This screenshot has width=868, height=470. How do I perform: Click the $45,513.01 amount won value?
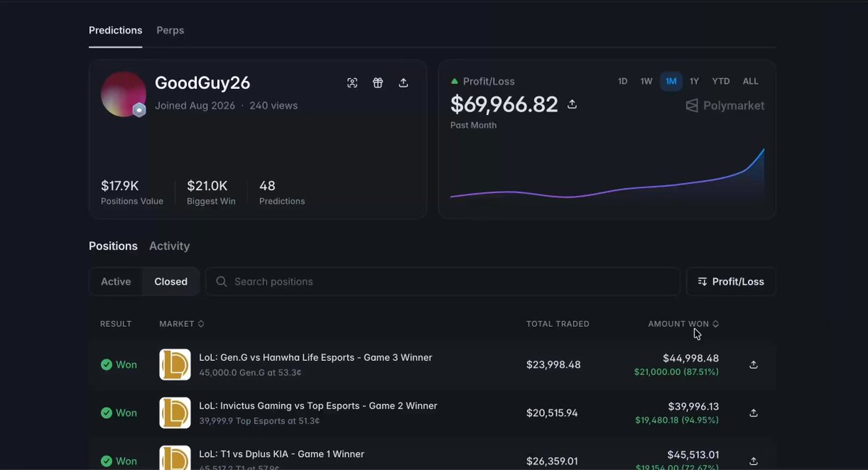(x=693, y=455)
